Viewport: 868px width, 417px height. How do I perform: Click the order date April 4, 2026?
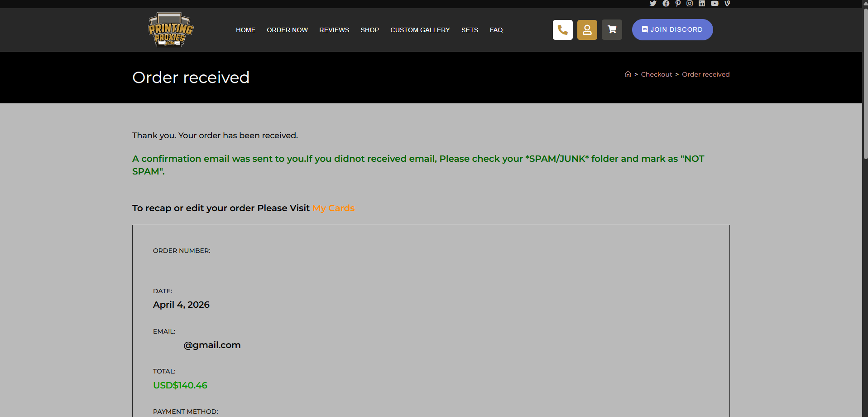181,305
